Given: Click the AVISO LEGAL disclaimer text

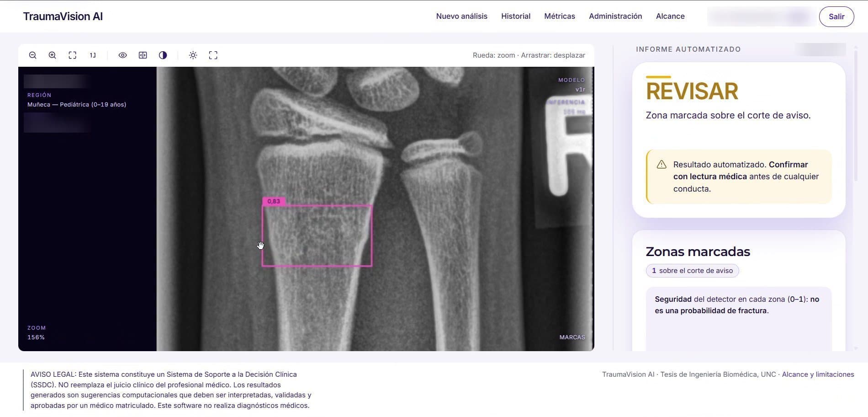Looking at the screenshot, I should 171,390.
